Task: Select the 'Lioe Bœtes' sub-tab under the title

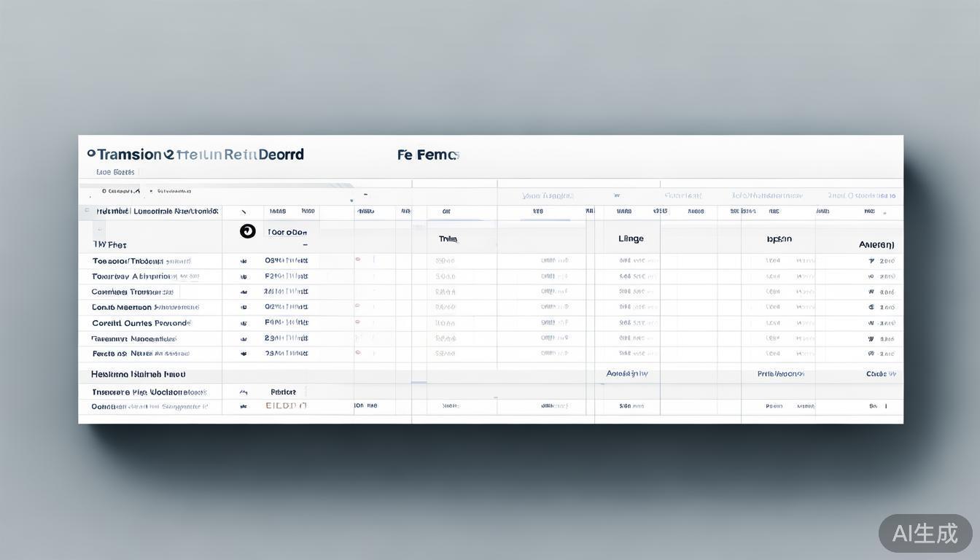Action: click(x=115, y=172)
